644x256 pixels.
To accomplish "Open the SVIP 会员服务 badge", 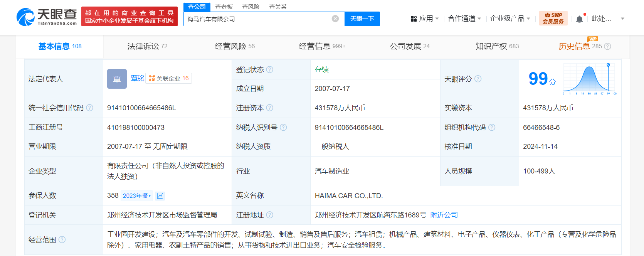I will pyautogui.click(x=553, y=19).
